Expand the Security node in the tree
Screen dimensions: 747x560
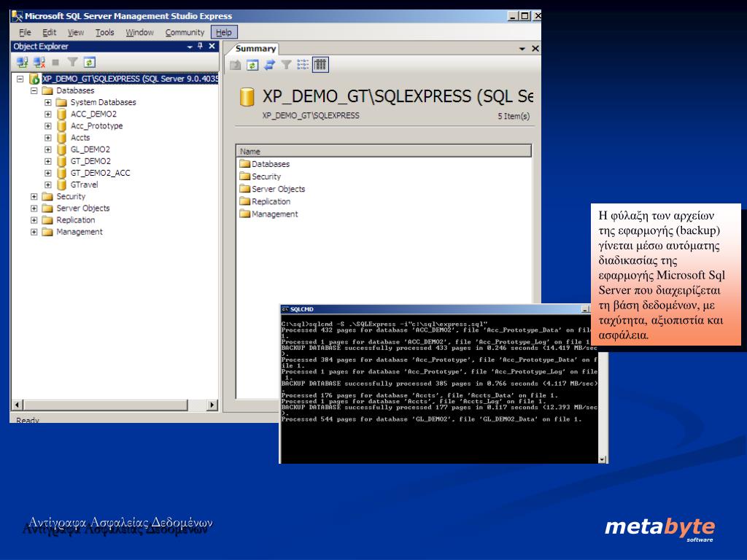(x=34, y=197)
